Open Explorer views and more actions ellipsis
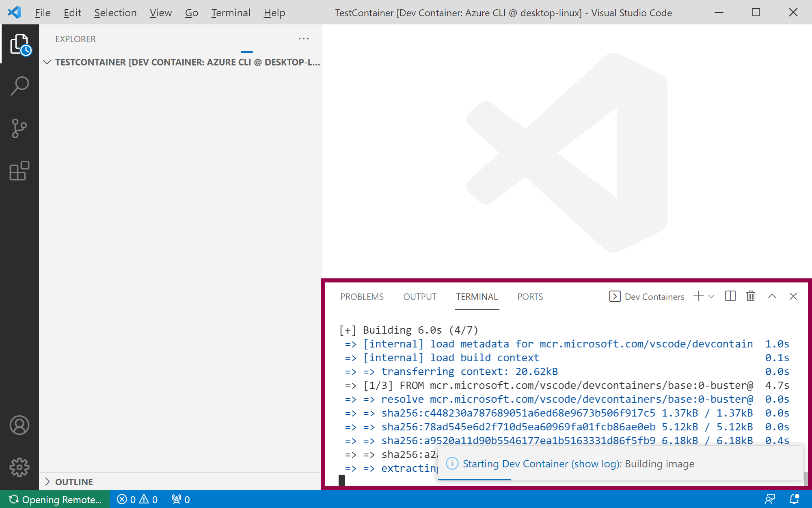This screenshot has width=812, height=508. pos(303,39)
